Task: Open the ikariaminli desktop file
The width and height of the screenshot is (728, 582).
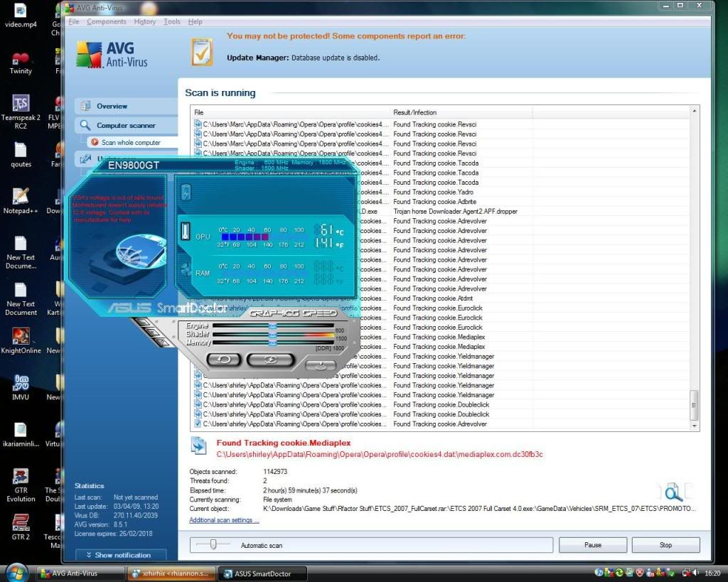Action: pos(21,434)
